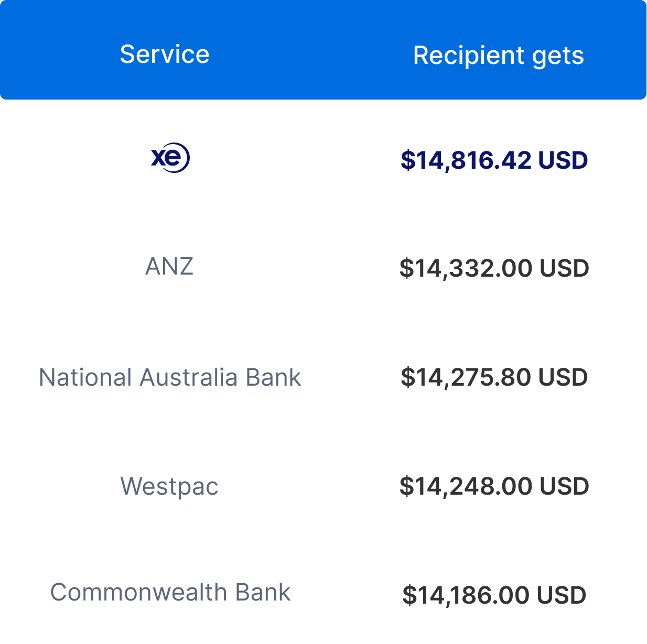Click the $14,332.00 amount for ANZ
The width and height of the screenshot is (647, 644).
tap(466, 268)
